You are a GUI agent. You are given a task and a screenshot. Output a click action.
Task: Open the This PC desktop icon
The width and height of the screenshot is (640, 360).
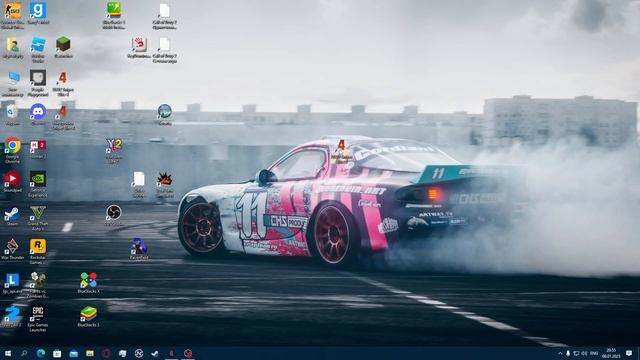pyautogui.click(x=13, y=78)
